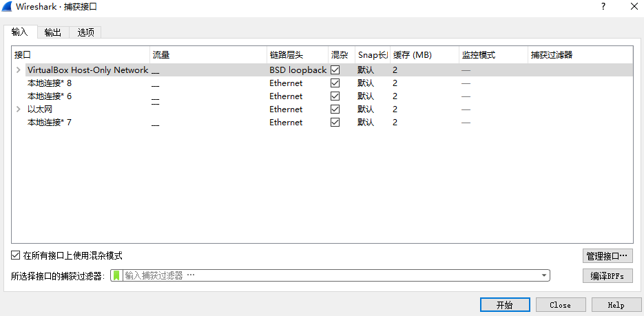
Task: Click buffer value 2 in VirtualBox row
Action: (395, 70)
